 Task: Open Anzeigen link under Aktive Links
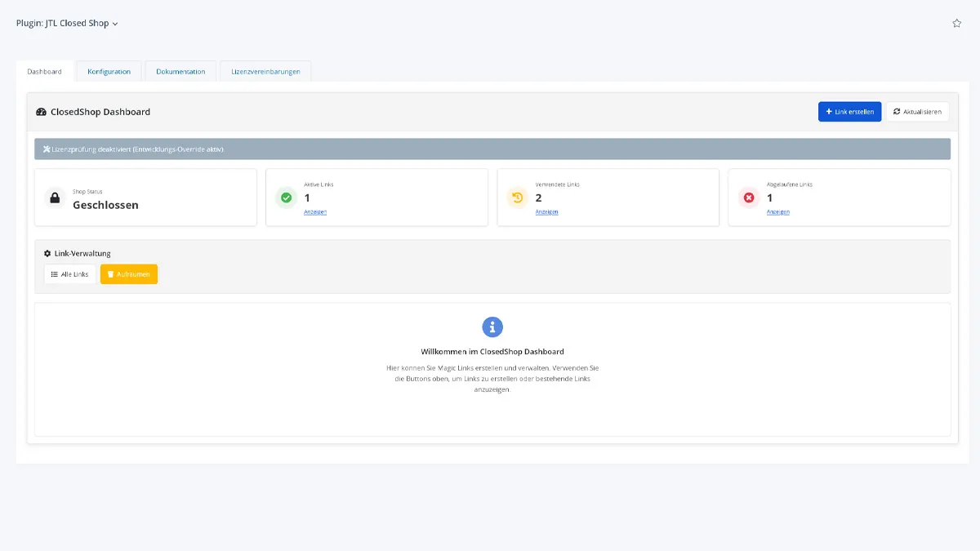[315, 212]
